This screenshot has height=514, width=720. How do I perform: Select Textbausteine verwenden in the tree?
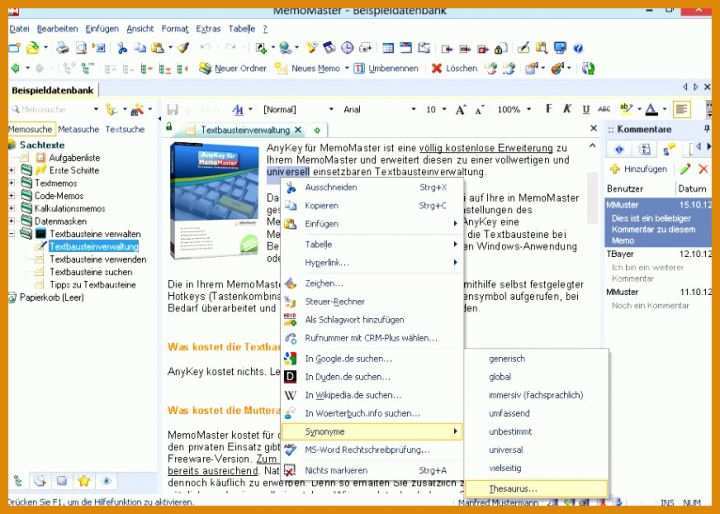[x=98, y=260]
